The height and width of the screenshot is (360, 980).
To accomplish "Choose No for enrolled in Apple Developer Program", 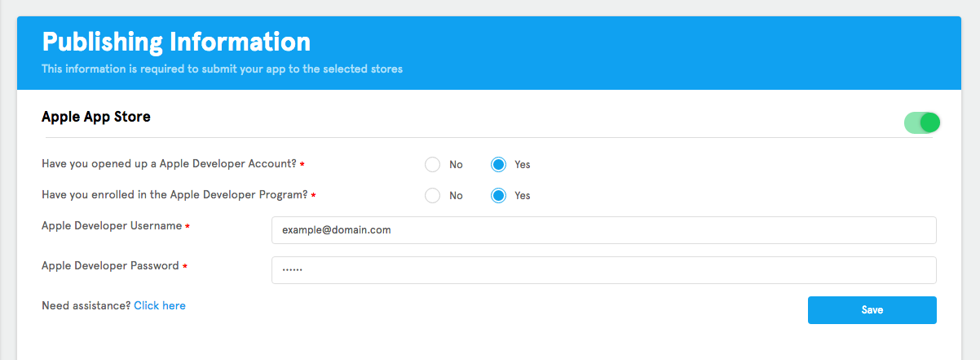I will click(433, 196).
